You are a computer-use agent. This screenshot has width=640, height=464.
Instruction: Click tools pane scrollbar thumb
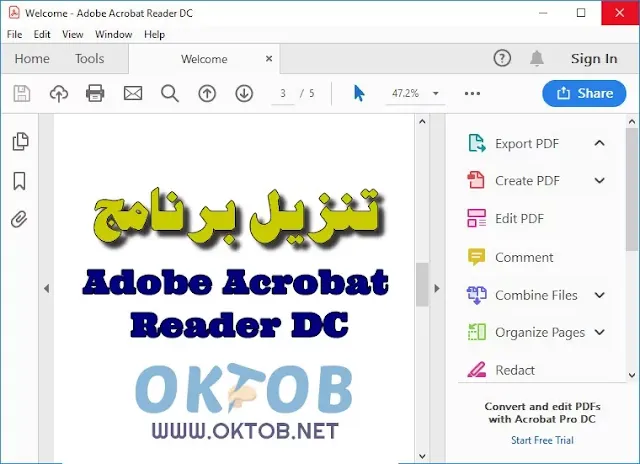click(632, 190)
